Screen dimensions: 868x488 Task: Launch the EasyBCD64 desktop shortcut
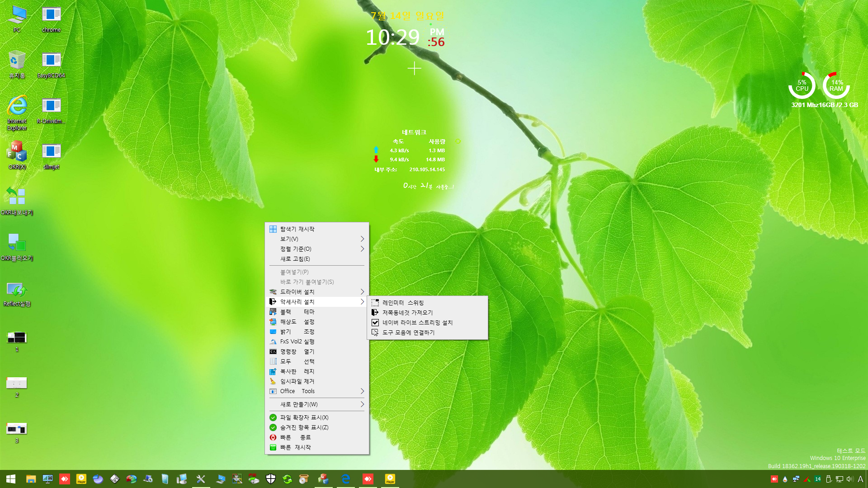[x=51, y=65]
